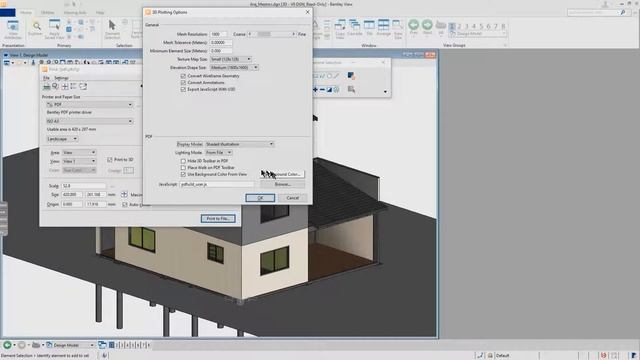640x360 pixels.
Task: Toggle Convert Annotations checkbox
Action: coord(183,82)
